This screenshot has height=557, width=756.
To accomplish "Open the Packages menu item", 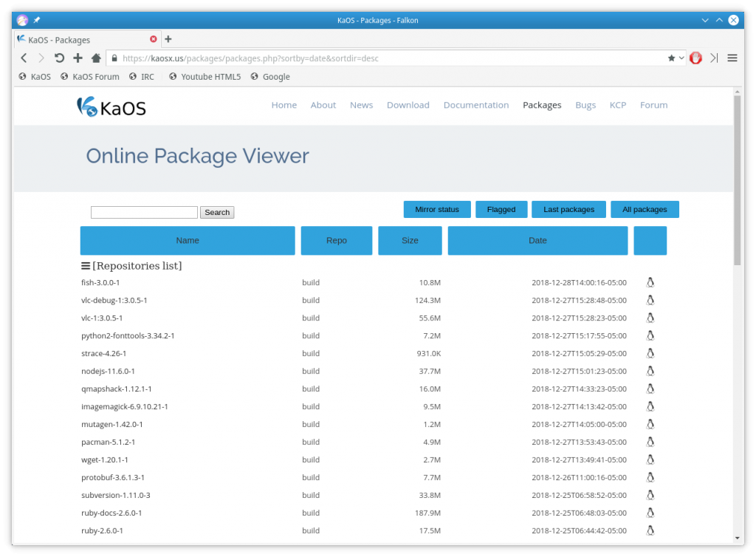I will 542,105.
